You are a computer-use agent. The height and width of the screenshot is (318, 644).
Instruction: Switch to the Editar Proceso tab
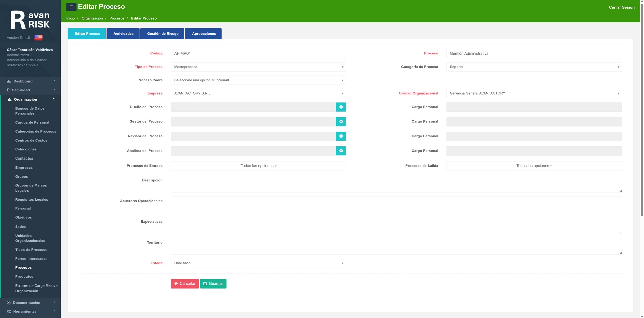coord(87,34)
